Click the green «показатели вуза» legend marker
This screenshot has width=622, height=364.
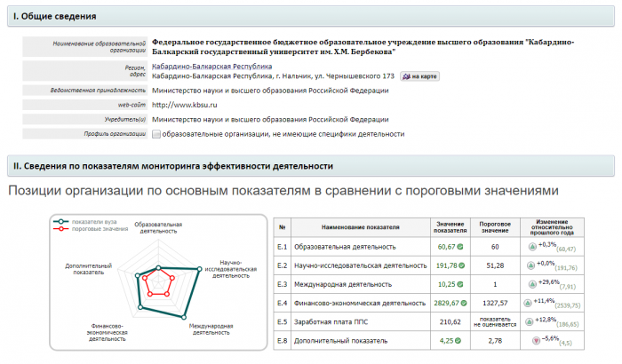pyautogui.click(x=60, y=221)
